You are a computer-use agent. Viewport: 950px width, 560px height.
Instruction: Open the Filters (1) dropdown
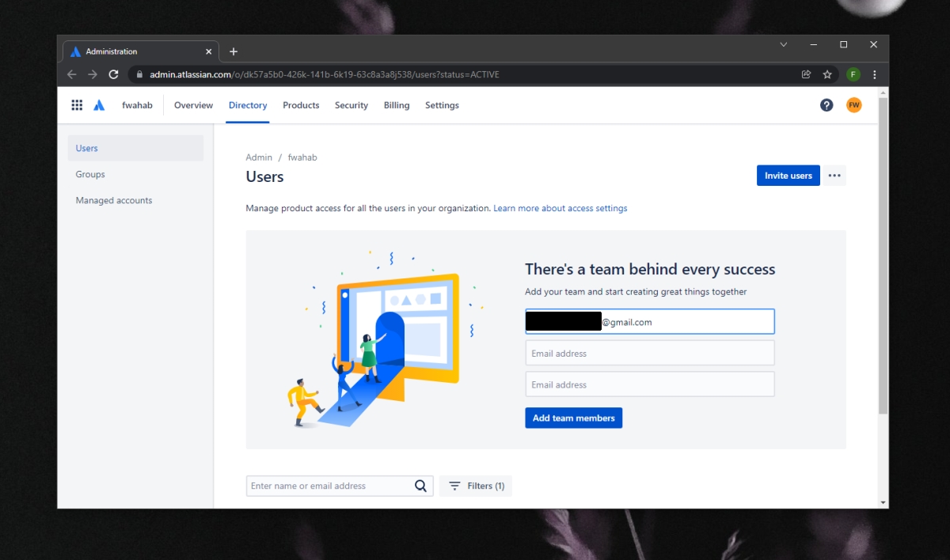[476, 486]
